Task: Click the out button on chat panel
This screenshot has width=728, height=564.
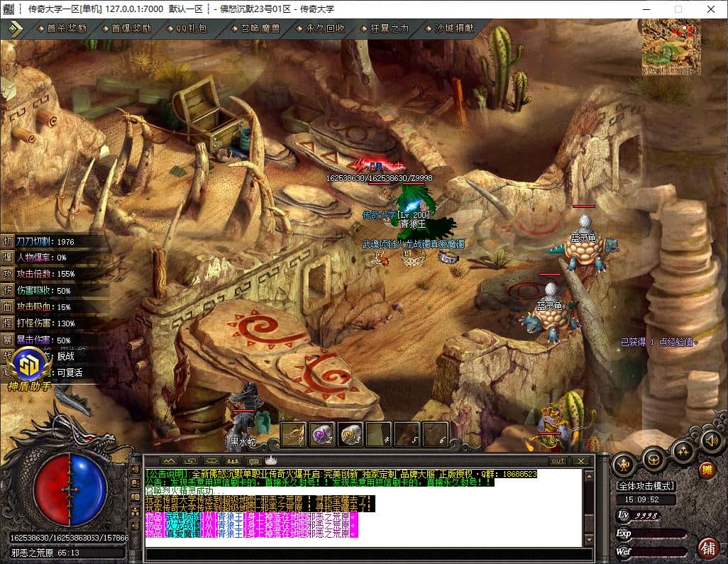Action: (558, 461)
